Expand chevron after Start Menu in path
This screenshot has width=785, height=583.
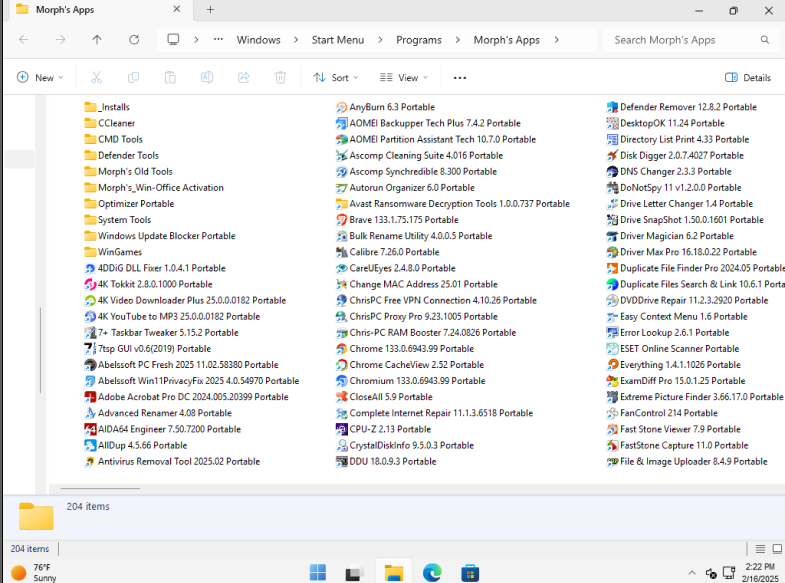pos(380,40)
